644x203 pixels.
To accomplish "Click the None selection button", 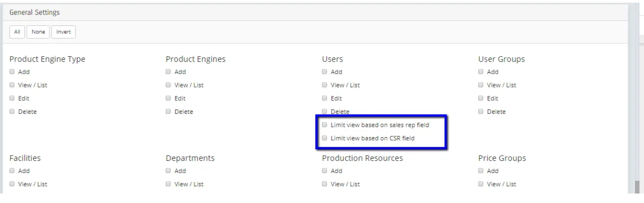I will click(38, 32).
